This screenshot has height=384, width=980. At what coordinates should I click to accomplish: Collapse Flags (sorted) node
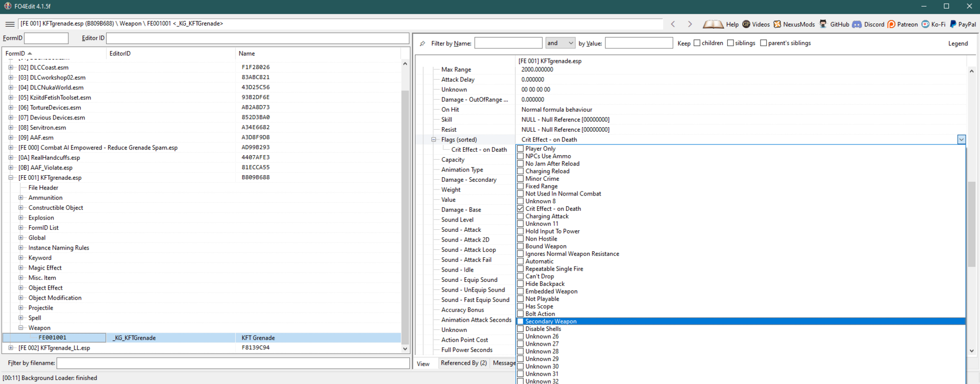tap(434, 139)
